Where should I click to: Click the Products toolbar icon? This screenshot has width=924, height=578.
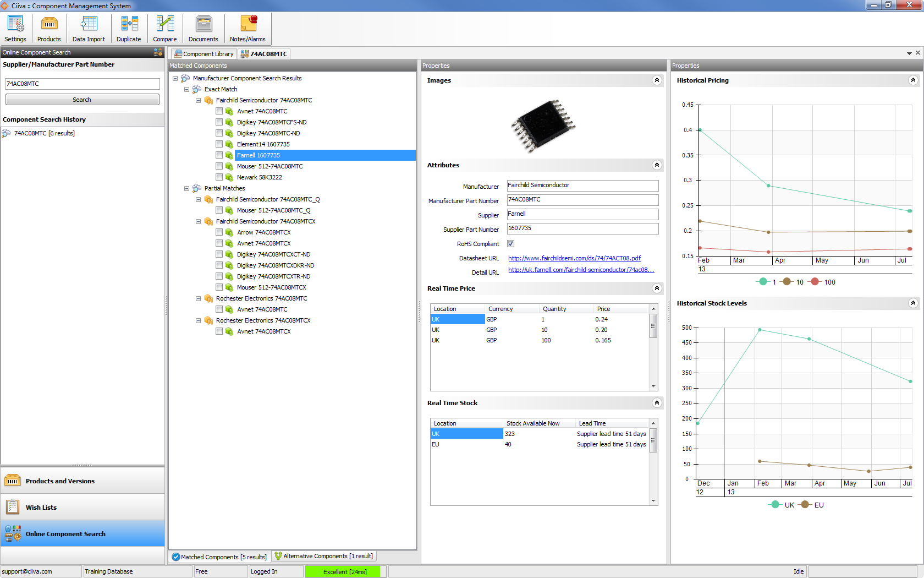tap(49, 29)
